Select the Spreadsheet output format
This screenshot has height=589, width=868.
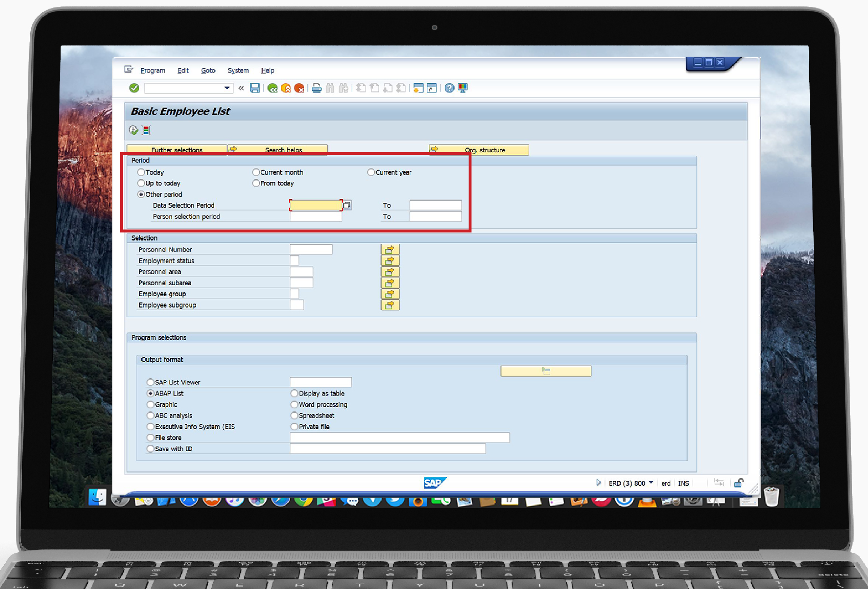click(x=294, y=416)
